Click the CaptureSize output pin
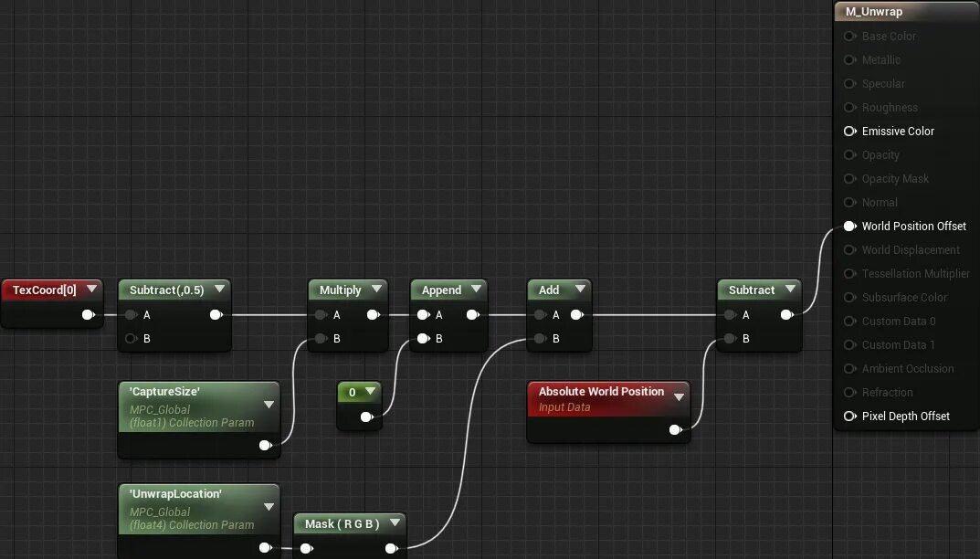This screenshot has width=980, height=559. tap(265, 445)
